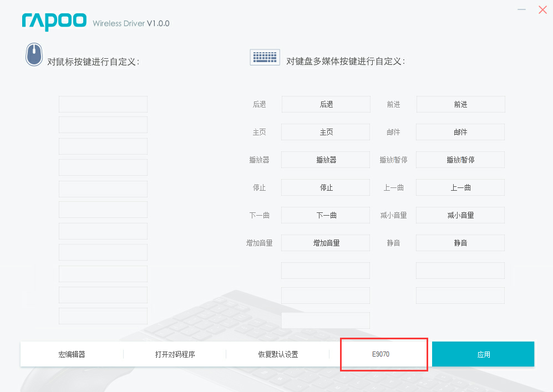Click the 停止 key assignment field
The height and width of the screenshot is (392, 553).
326,187
